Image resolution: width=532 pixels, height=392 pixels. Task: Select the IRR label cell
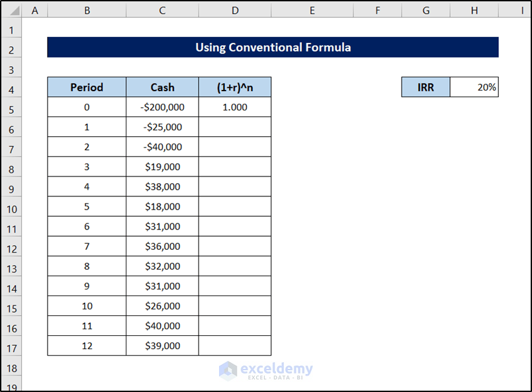[x=425, y=87]
